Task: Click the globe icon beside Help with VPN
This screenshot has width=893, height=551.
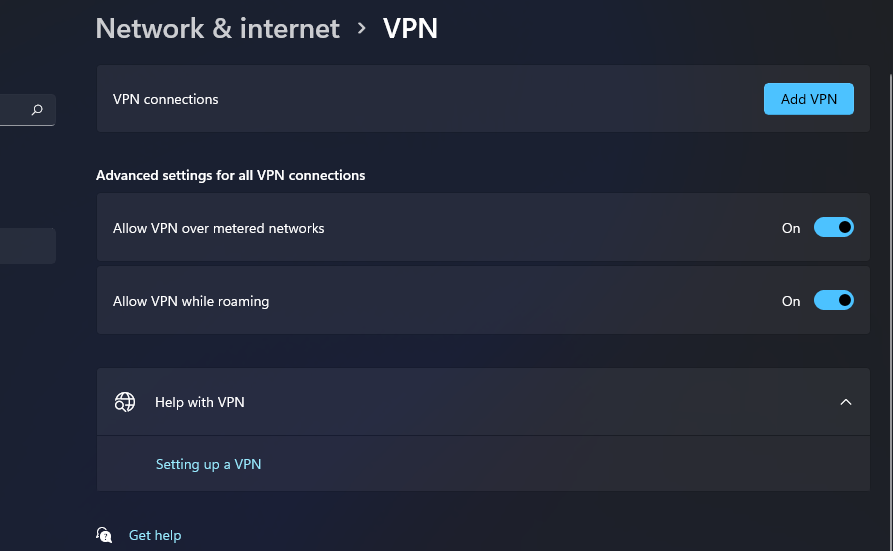Action: pyautogui.click(x=125, y=402)
